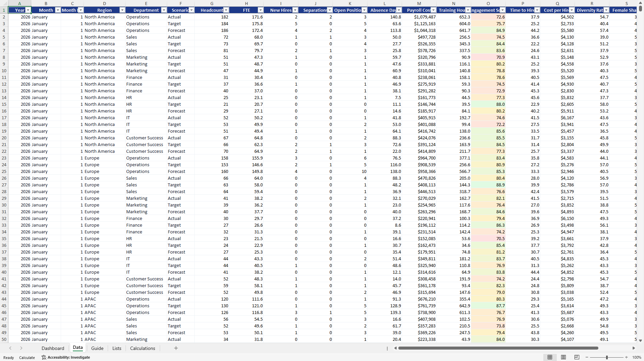
Task: Open the Month column filter dropdown
Action: pos(58,10)
